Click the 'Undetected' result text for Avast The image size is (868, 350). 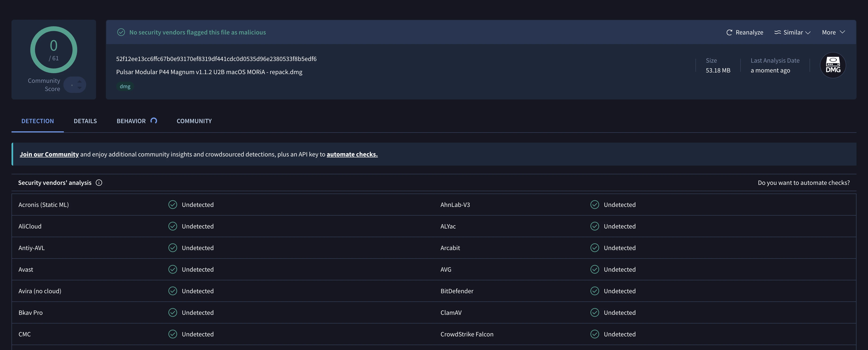197,269
